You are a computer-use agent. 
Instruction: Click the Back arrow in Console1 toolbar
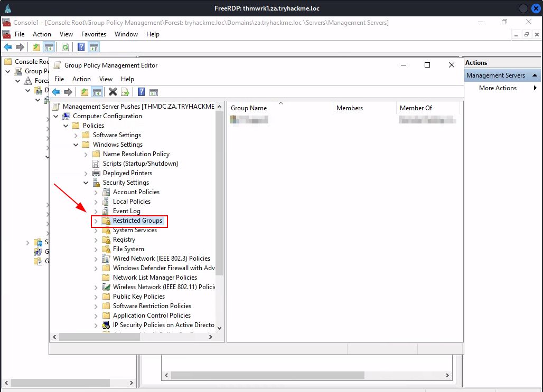point(8,47)
